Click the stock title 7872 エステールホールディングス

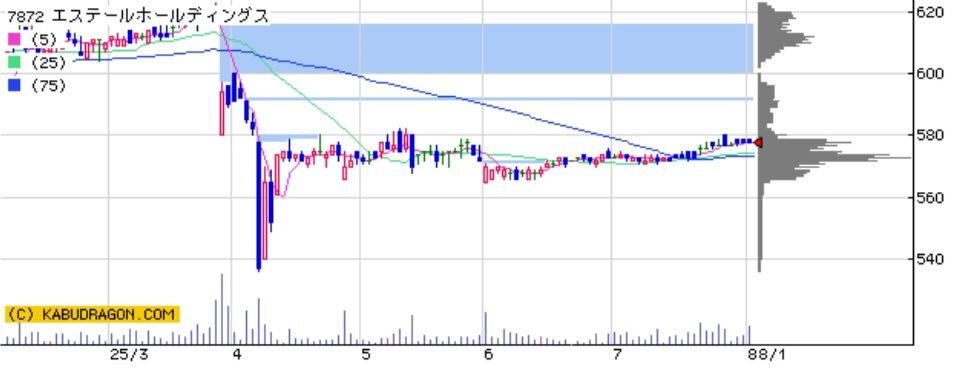[139, 16]
